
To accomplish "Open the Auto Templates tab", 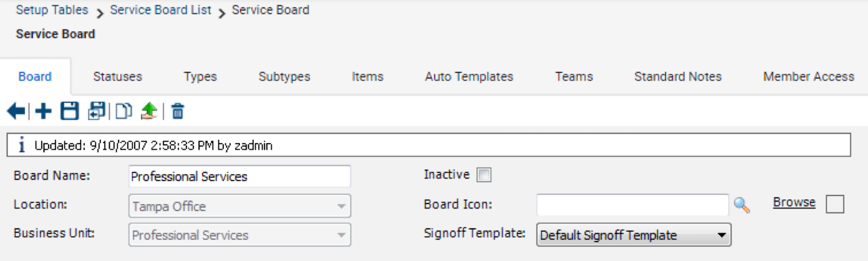I will (469, 77).
